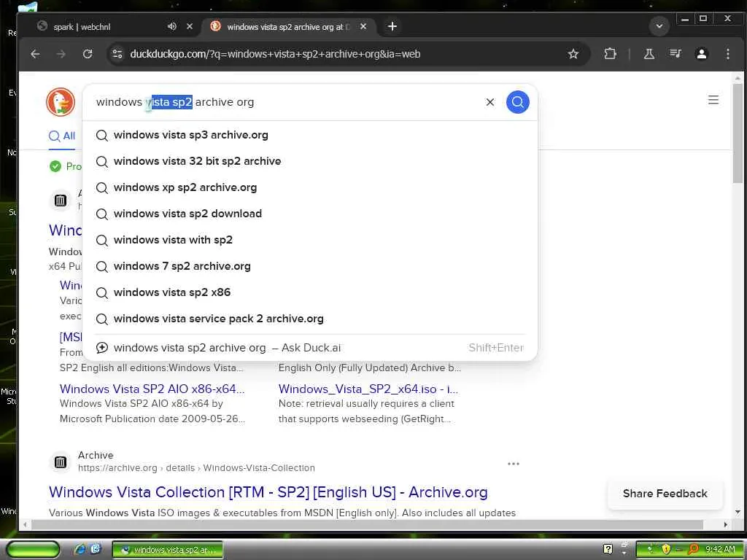Viewport: 747px width, 560px height.
Task: Open site information icon in address bar
Action: tap(117, 54)
